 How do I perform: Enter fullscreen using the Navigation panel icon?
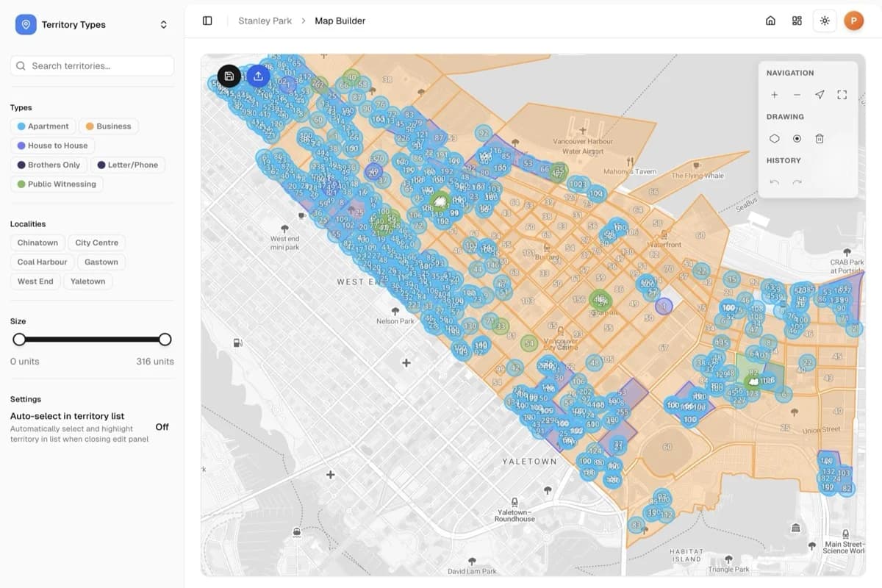(x=842, y=95)
